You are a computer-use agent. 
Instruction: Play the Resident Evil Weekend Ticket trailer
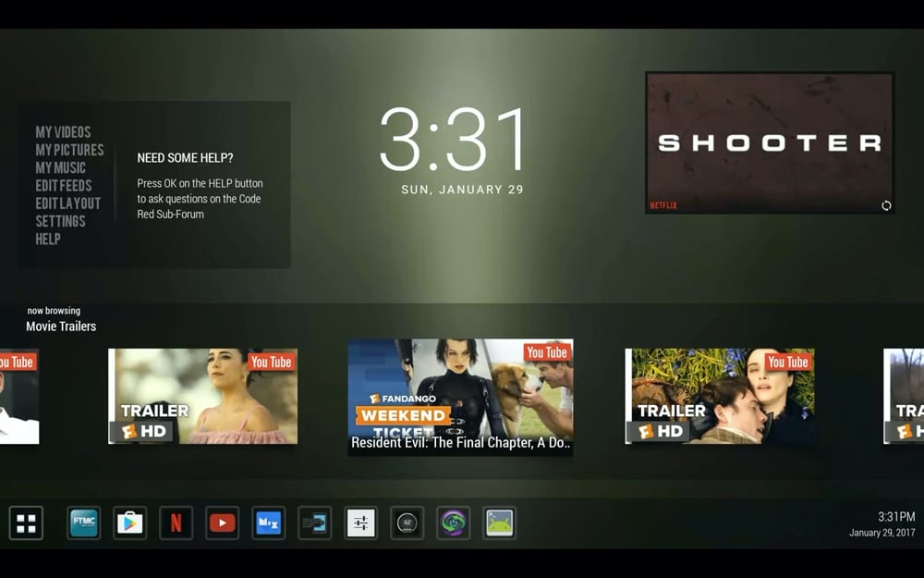[x=460, y=397]
